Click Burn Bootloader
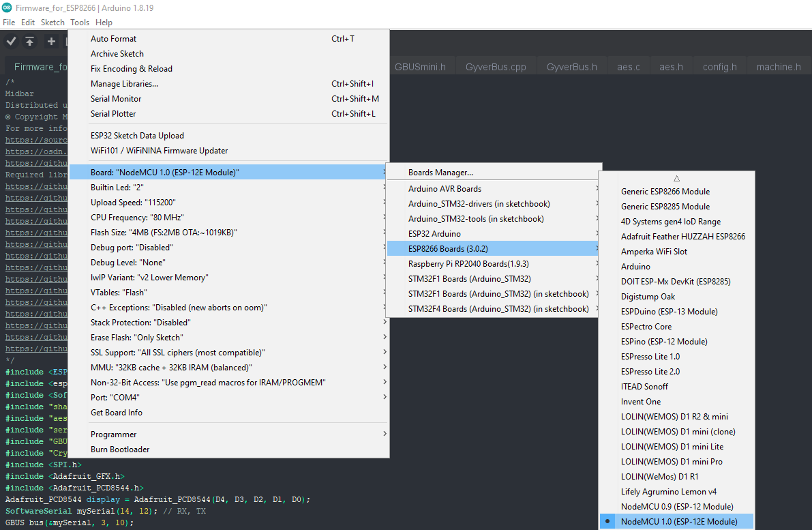812x530 pixels. (229, 450)
